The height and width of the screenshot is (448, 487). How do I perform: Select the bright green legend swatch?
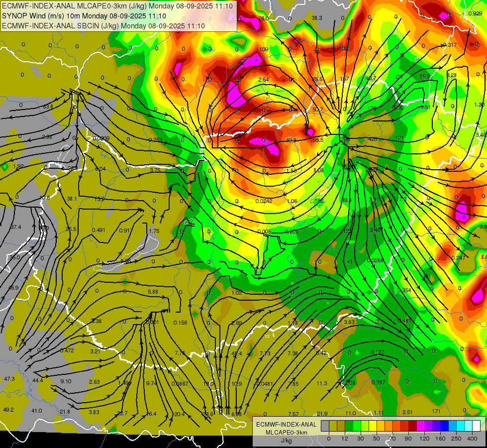pos(357,426)
